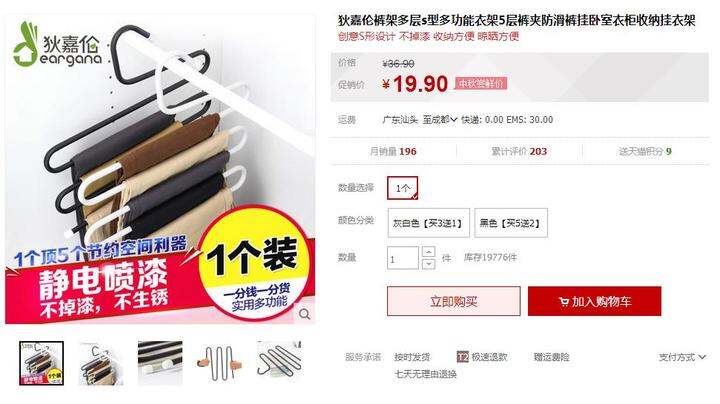Click the 月销量 196 monthly sales item
720x404 pixels.
[393, 152]
